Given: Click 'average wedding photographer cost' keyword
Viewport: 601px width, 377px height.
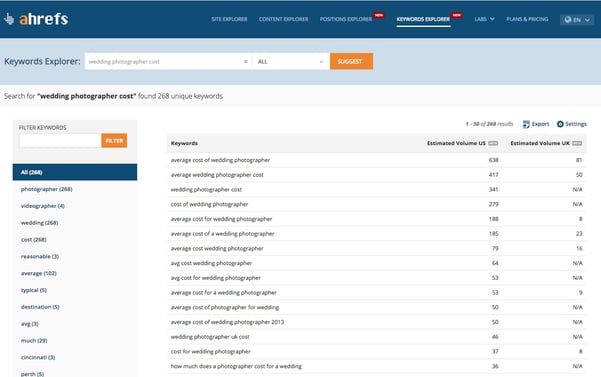Looking at the screenshot, I should (217, 175).
